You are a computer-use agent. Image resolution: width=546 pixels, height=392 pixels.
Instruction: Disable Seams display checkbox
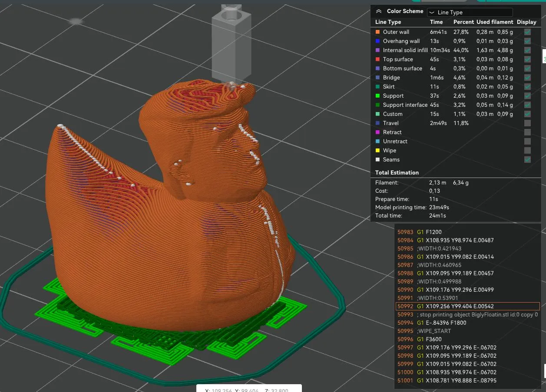[527, 159]
